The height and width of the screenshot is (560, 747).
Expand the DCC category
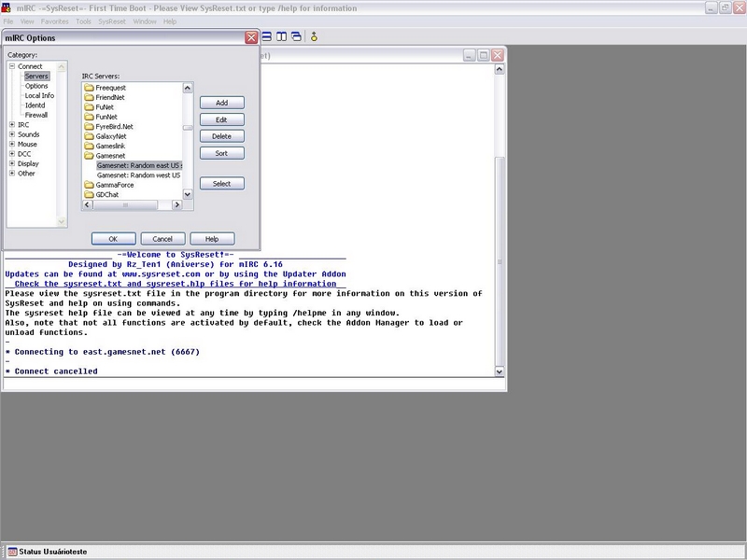pyautogui.click(x=12, y=154)
